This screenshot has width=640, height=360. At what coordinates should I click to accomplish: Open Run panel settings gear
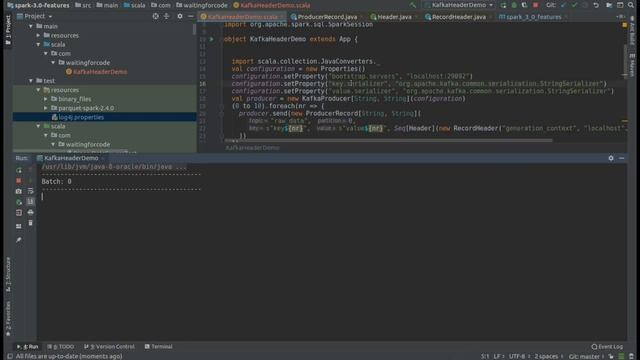(611, 158)
